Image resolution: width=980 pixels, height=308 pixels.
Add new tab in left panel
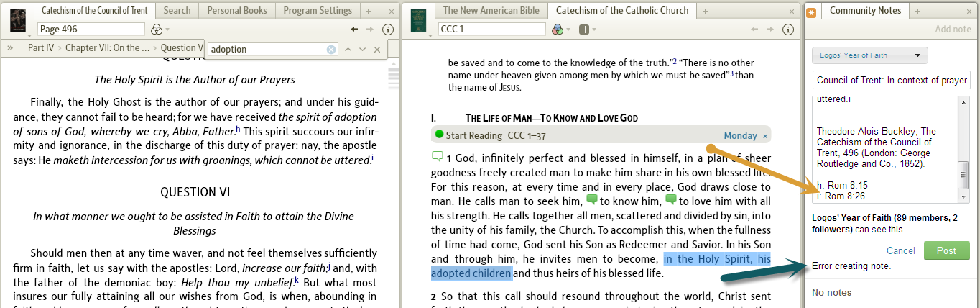[368, 11]
